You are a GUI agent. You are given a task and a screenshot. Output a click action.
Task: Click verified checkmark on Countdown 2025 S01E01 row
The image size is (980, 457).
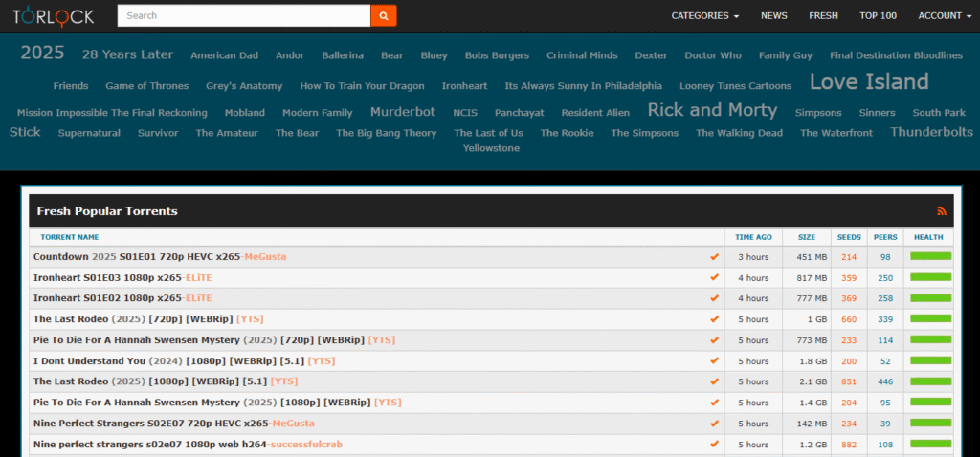pos(714,256)
